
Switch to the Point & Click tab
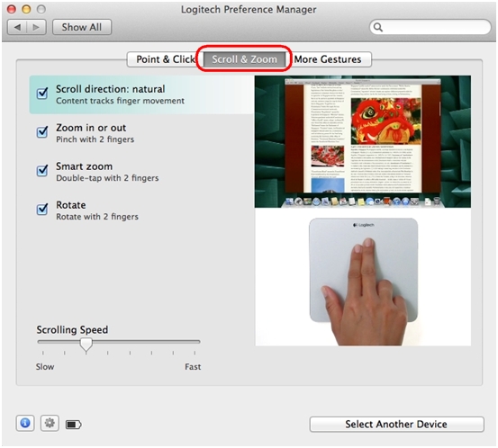tap(165, 59)
